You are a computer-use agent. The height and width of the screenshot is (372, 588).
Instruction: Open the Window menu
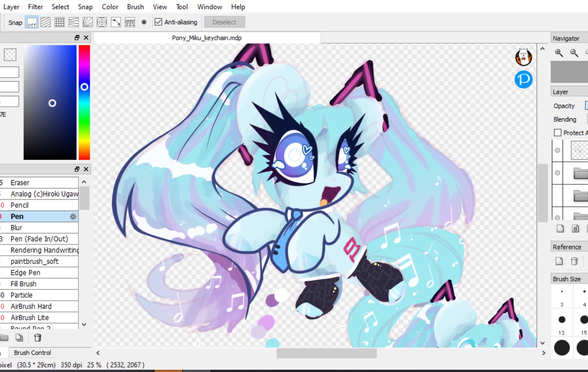[x=210, y=7]
